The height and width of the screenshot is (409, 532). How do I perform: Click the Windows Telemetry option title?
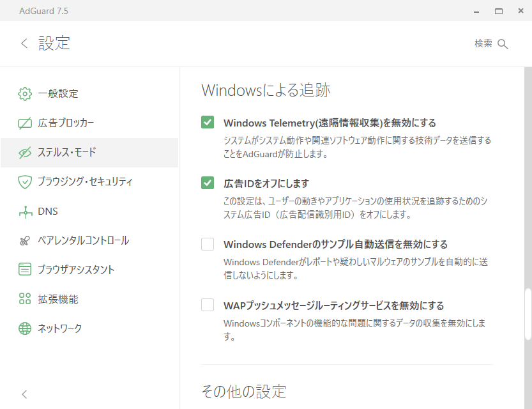tap(330, 123)
